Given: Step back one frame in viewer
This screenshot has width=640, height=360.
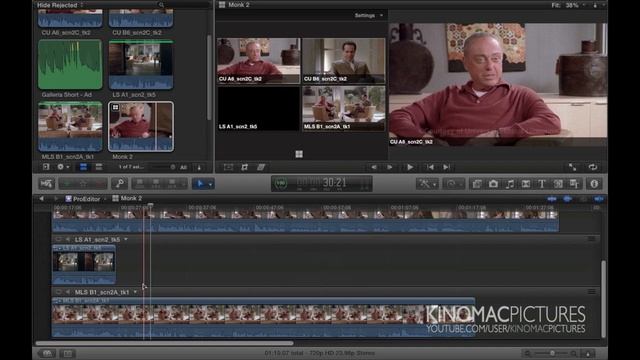Looking at the screenshot, I should pos(373,167).
